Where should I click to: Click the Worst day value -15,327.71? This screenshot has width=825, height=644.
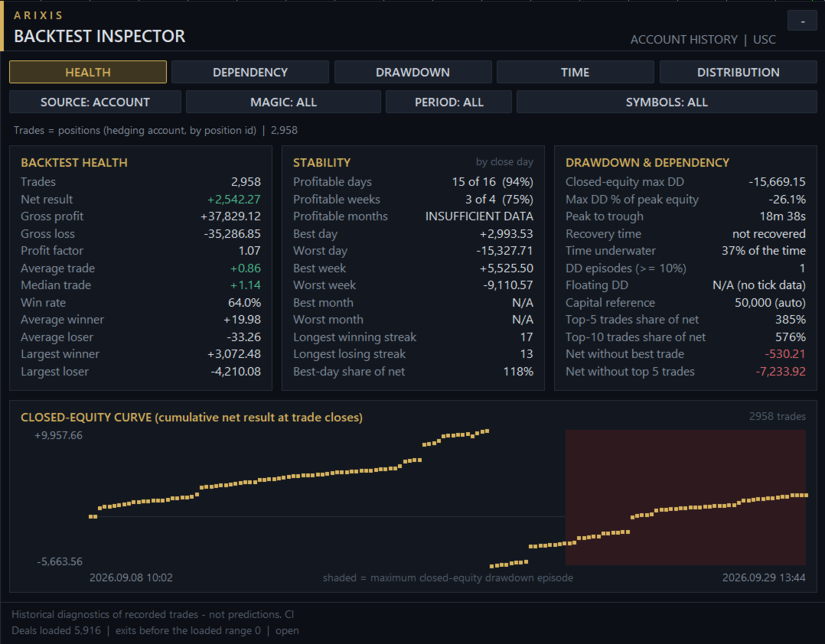tap(504, 251)
